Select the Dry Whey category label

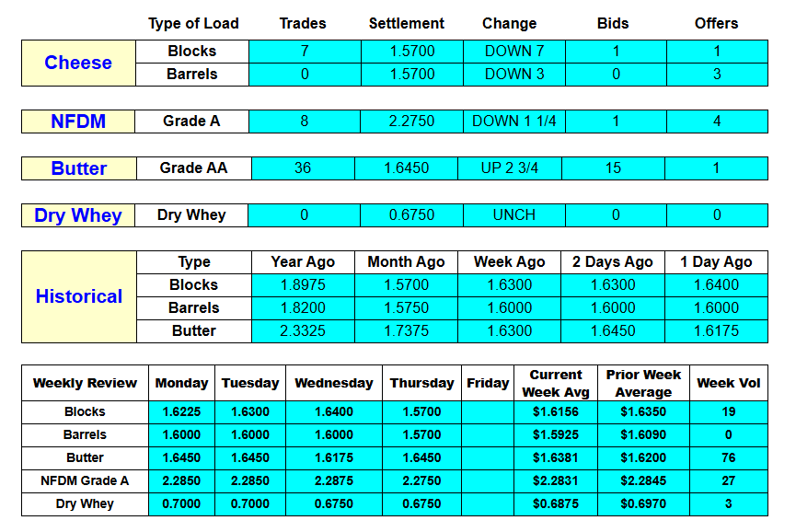(x=78, y=215)
